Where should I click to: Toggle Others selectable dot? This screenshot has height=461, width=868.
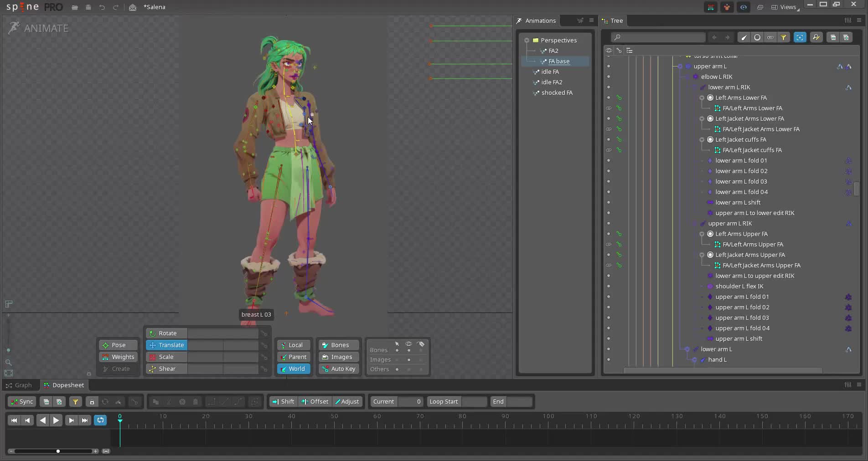coord(397,369)
